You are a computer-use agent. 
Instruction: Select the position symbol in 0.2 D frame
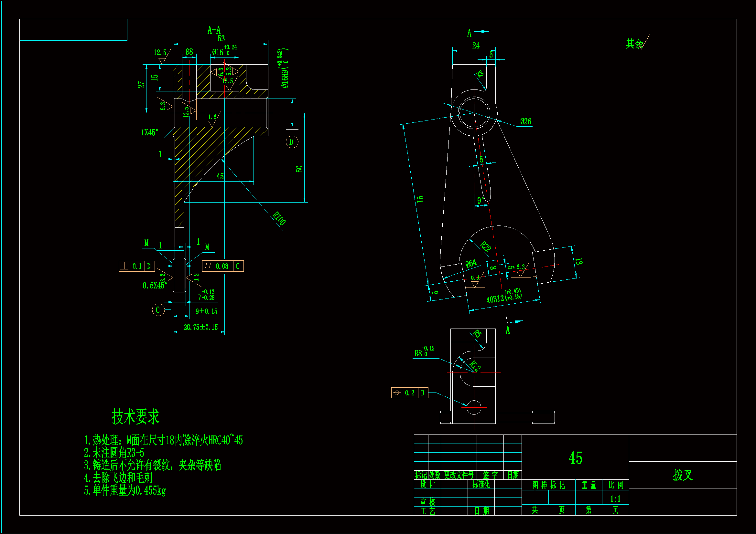point(397,393)
